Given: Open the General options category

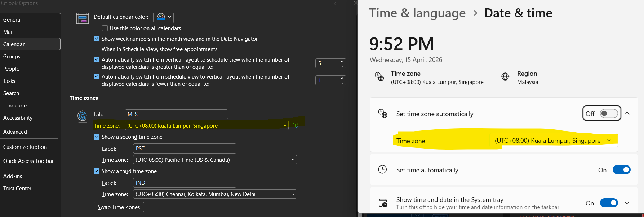Looking at the screenshot, I should pyautogui.click(x=30, y=20).
